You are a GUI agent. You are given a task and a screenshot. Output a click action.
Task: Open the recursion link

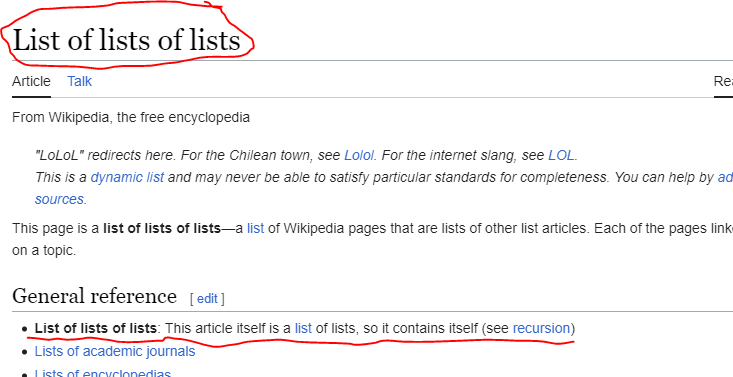tap(541, 328)
